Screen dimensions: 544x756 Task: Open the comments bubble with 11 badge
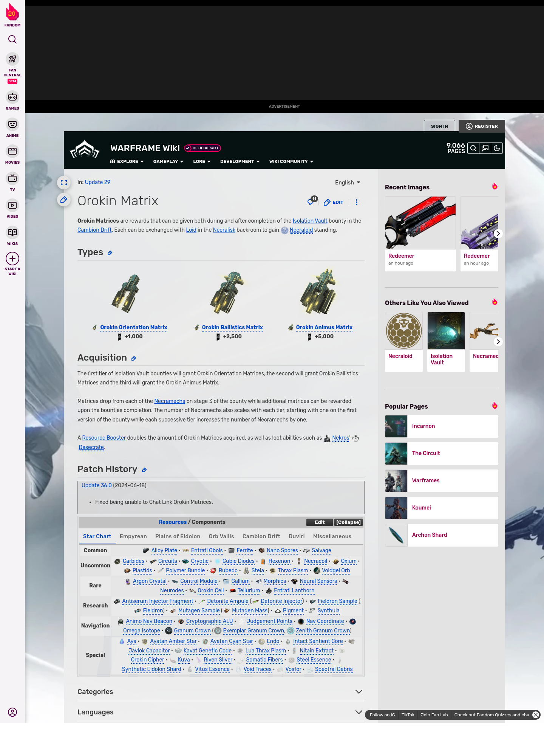312,201
